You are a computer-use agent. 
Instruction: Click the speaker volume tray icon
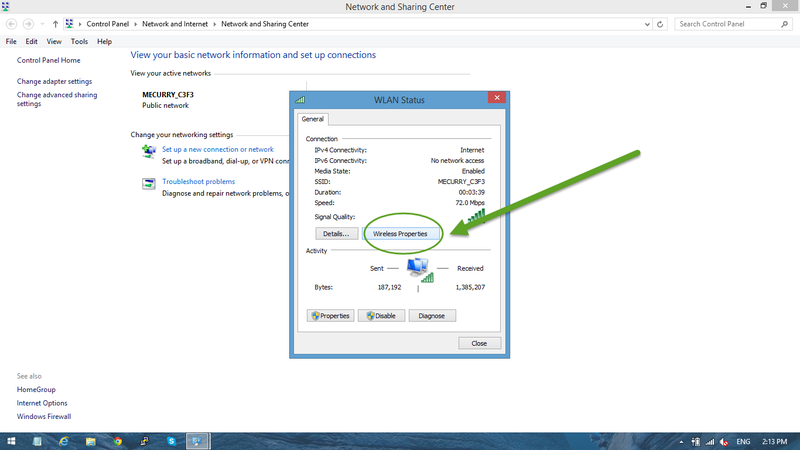[x=723, y=440]
